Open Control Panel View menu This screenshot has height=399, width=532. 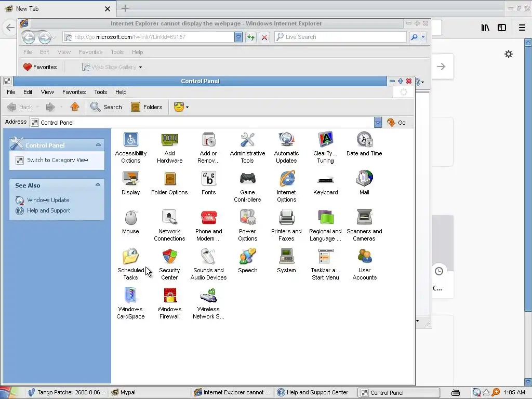(x=47, y=92)
